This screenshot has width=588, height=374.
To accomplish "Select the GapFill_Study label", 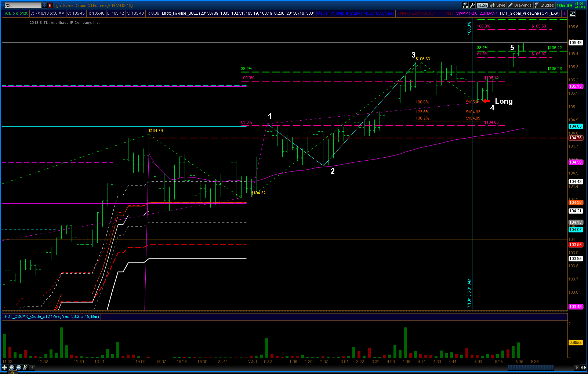I will [355, 13].
